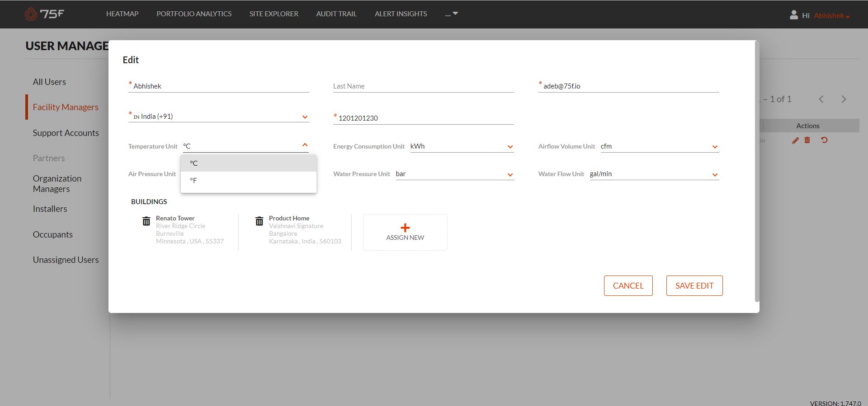Image resolution: width=868 pixels, height=406 pixels.
Task: Open the India (+91) country code dropdown
Action: click(x=219, y=116)
